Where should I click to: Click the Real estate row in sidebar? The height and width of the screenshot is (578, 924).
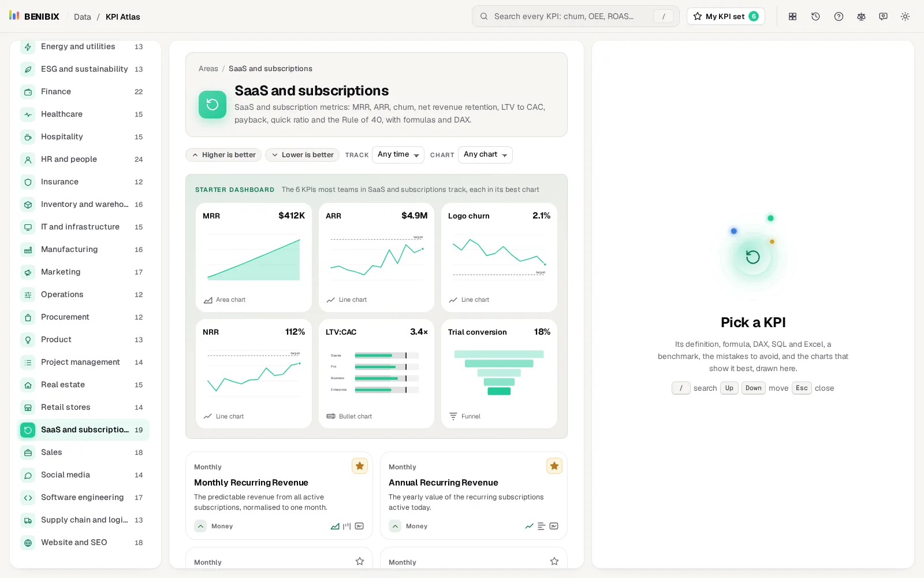(83, 385)
